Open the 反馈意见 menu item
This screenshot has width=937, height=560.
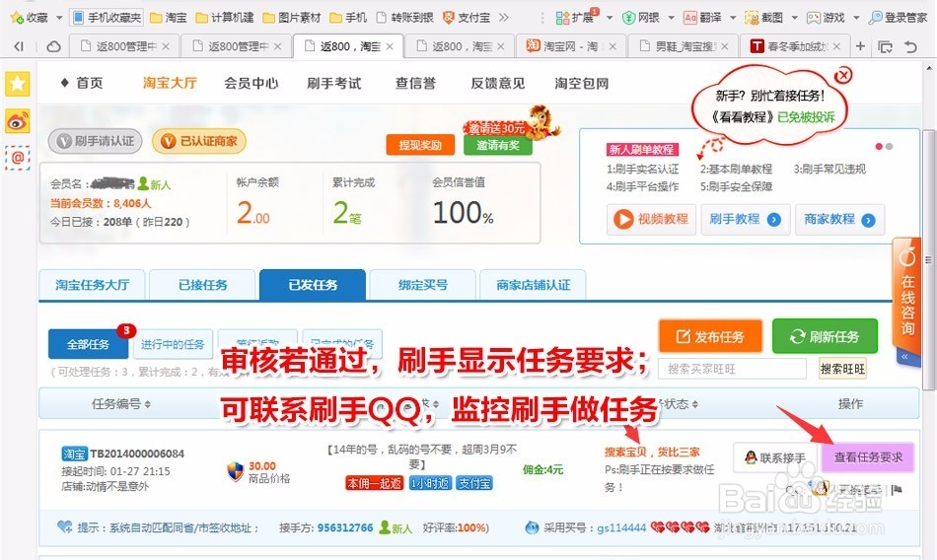[498, 83]
